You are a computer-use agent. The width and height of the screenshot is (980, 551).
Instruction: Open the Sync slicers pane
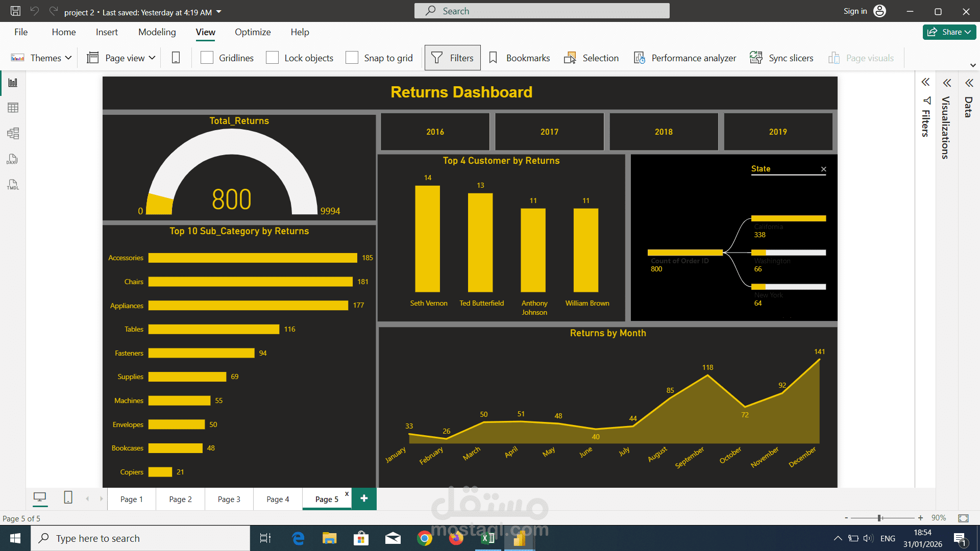pyautogui.click(x=781, y=58)
